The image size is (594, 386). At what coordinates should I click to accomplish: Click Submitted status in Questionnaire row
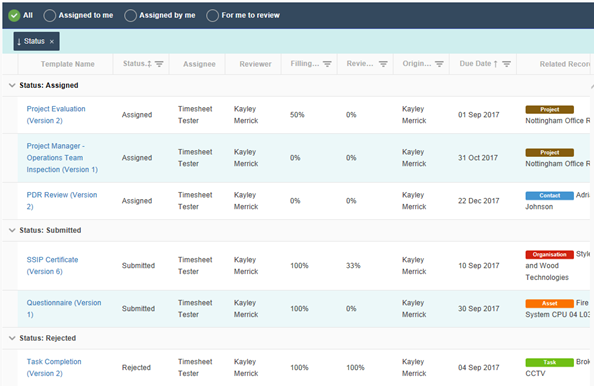coord(138,309)
